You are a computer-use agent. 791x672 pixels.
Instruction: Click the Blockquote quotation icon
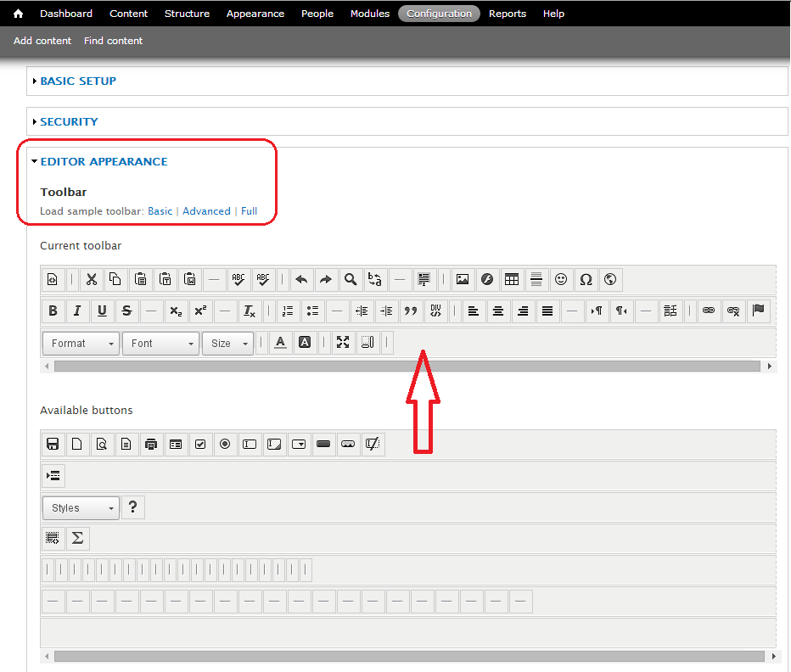click(411, 311)
